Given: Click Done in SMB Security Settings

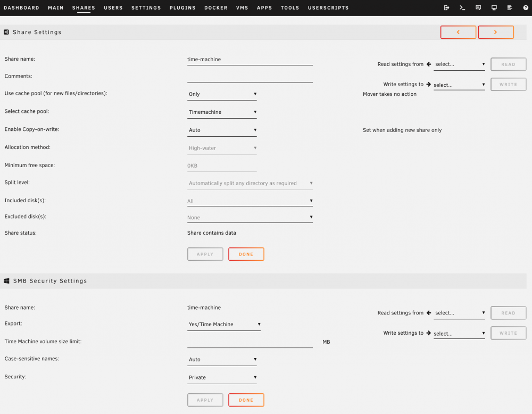Looking at the screenshot, I should coord(246,400).
